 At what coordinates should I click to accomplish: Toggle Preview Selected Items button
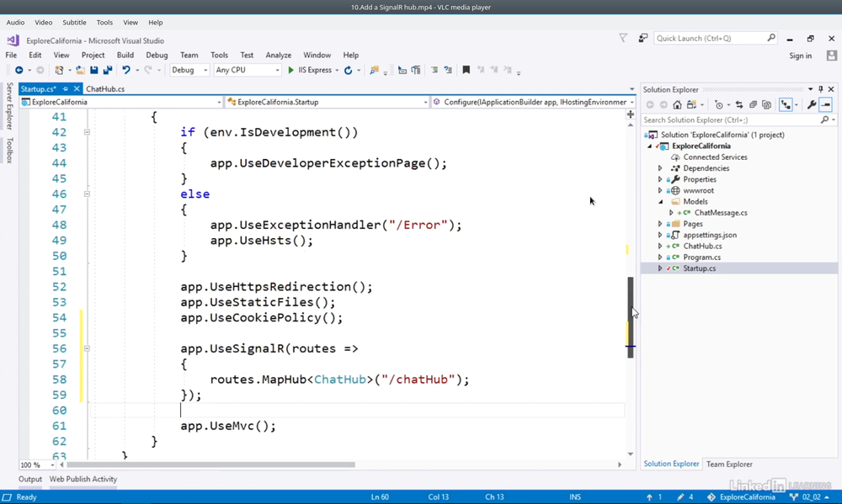pos(826,104)
